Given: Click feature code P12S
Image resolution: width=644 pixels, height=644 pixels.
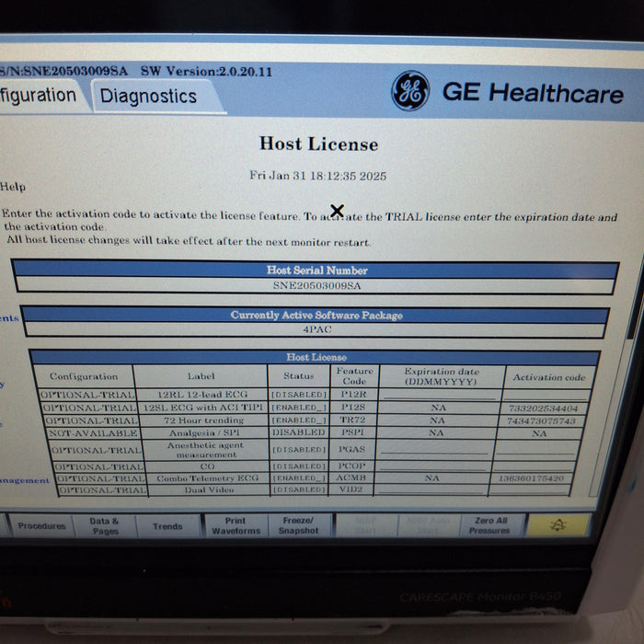Looking at the screenshot, I should [352, 408].
